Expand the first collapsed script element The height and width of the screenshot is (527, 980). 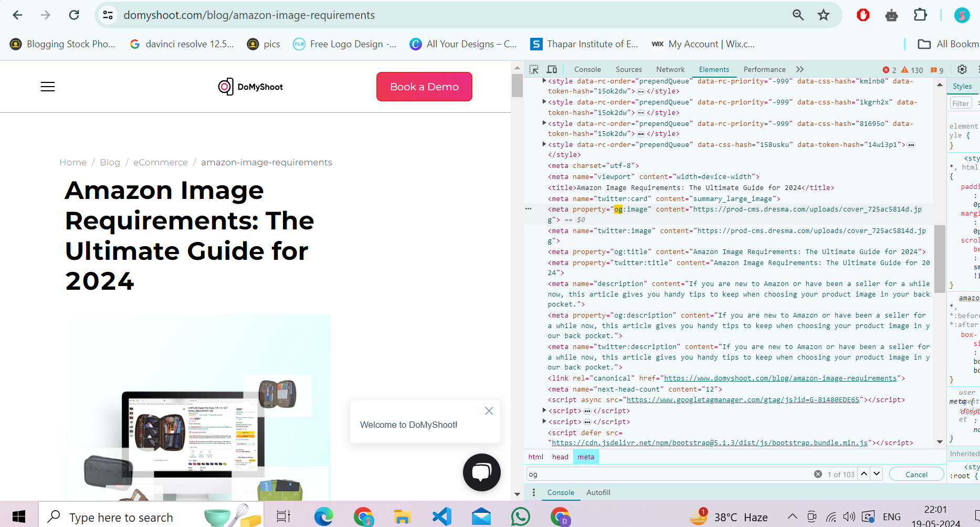(544, 410)
